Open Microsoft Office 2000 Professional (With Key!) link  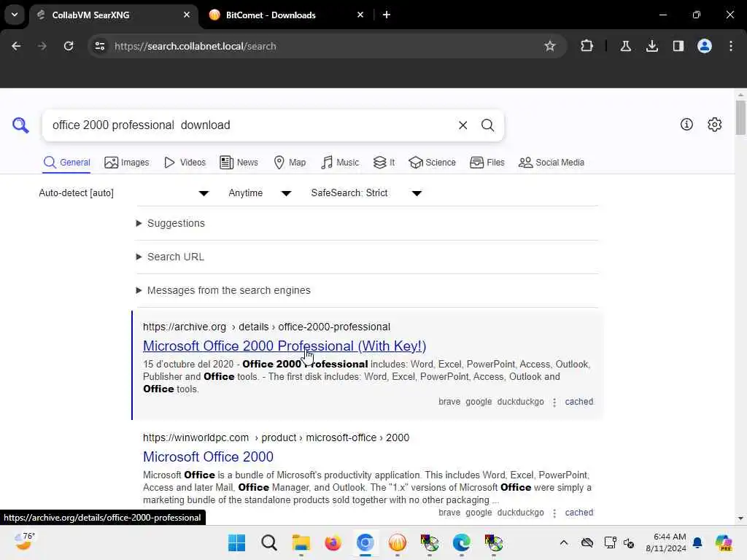click(285, 346)
